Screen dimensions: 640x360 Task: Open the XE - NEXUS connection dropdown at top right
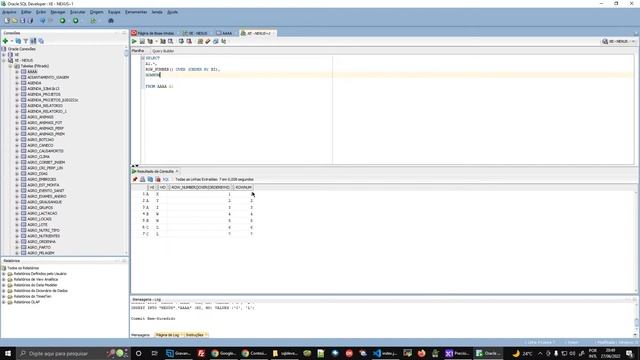pyautogui.click(x=619, y=41)
